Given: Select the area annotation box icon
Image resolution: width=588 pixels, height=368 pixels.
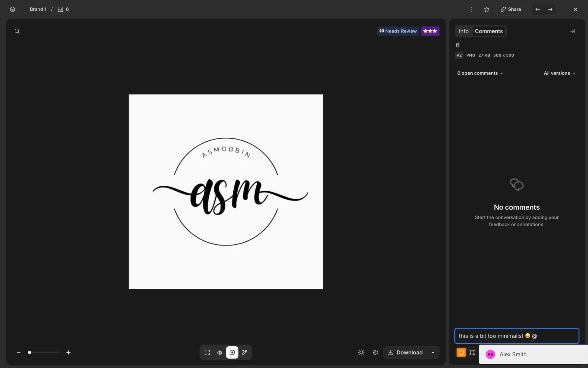Looking at the screenshot, I should point(472,352).
